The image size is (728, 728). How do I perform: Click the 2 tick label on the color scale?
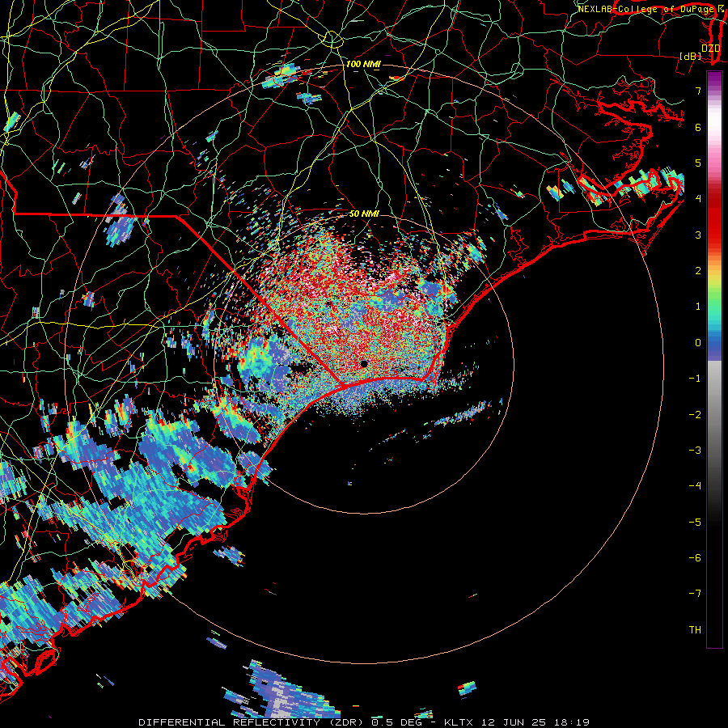(698, 271)
